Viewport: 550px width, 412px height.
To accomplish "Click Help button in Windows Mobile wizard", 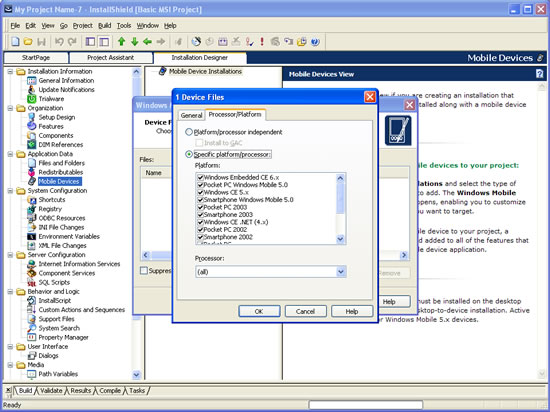I will 394,302.
